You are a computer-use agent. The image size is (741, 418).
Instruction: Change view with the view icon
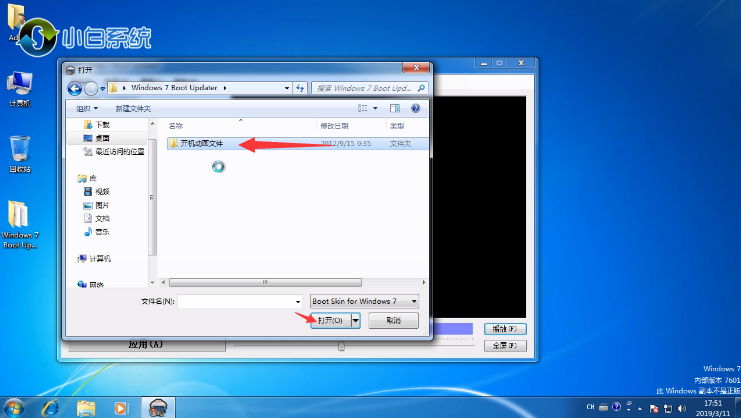point(362,108)
